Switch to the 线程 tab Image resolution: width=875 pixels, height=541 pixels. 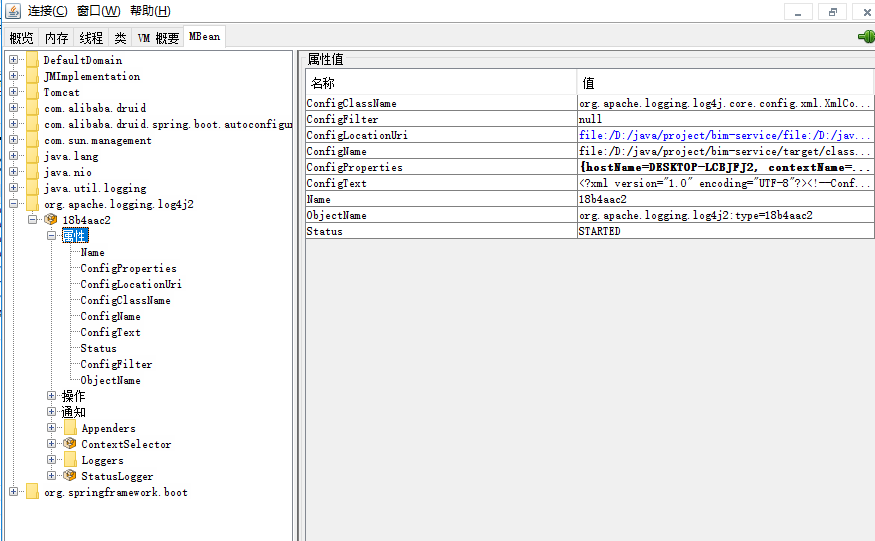pyautogui.click(x=91, y=37)
